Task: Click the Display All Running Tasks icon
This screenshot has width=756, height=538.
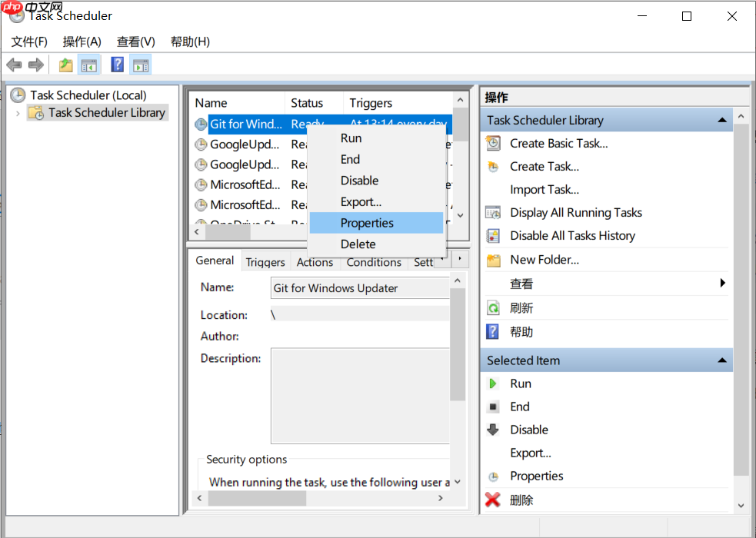Action: (x=493, y=212)
